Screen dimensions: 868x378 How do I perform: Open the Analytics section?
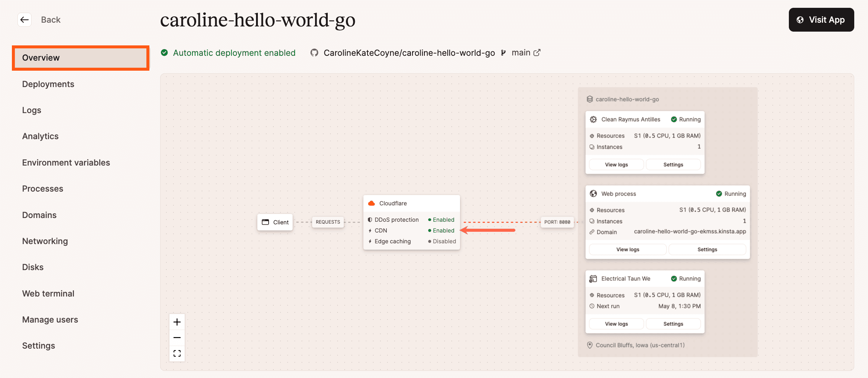click(x=40, y=136)
